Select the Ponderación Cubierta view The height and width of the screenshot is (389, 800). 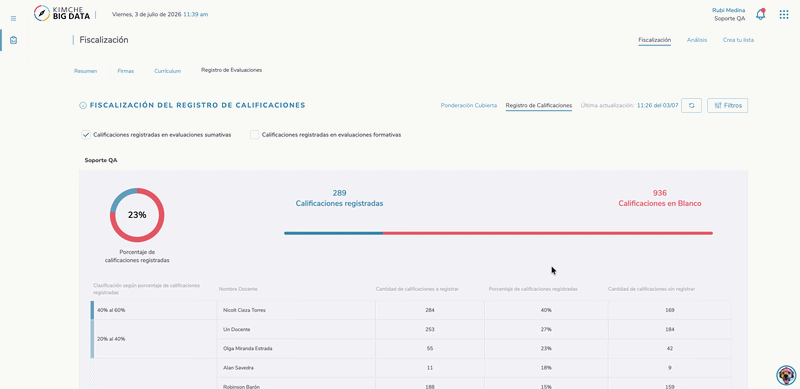469,106
